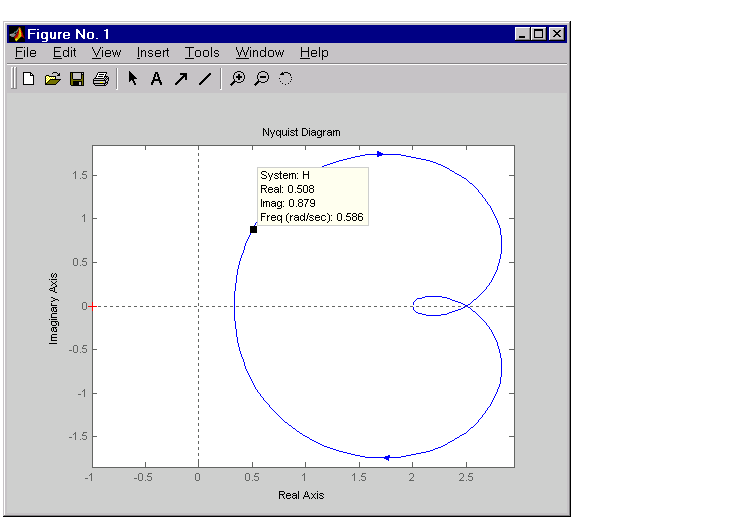Open the Edit menu

(64, 53)
